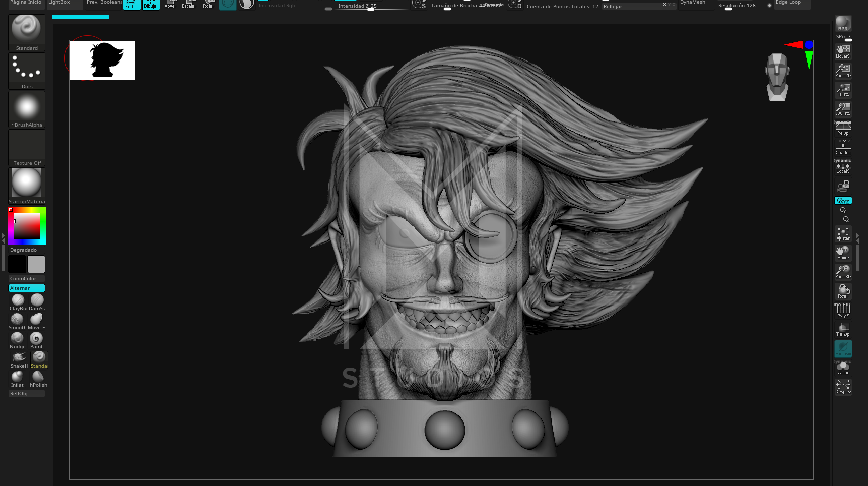Toggle Transp transparency mode
Viewport: 868px width, 486px height.
coord(843,329)
